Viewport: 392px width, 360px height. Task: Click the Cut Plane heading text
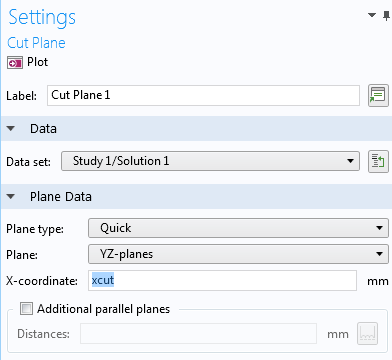[36, 43]
